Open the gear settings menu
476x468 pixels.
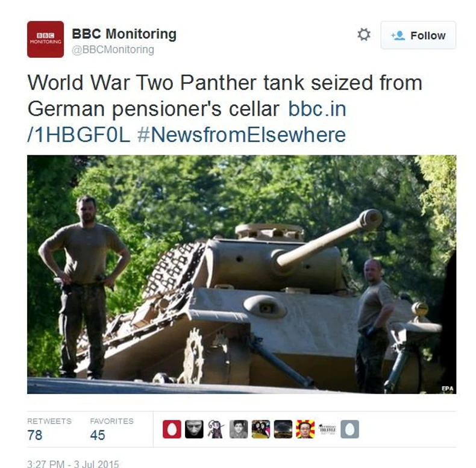click(363, 34)
